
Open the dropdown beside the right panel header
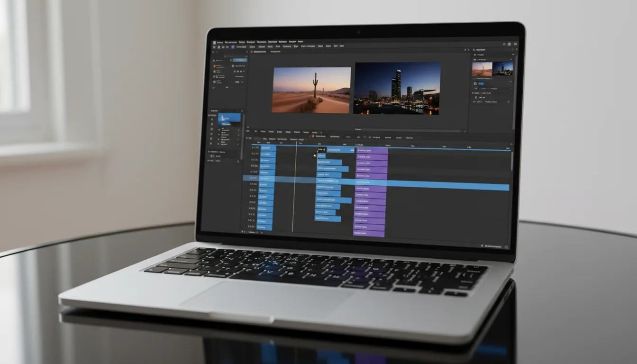click(x=511, y=50)
